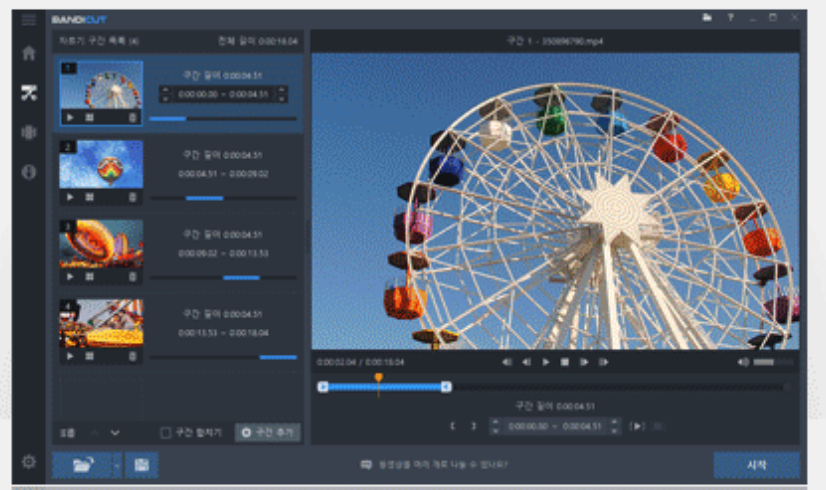Screen dimensions: 826x490
Task: Delete segment 1 with trash icon
Action: point(133,117)
